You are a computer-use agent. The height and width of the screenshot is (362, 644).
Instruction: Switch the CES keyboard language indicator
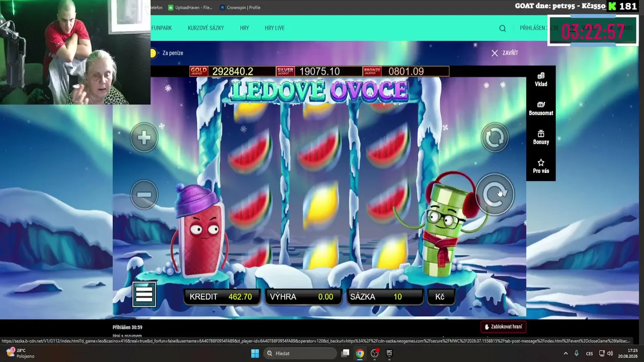coord(589,353)
